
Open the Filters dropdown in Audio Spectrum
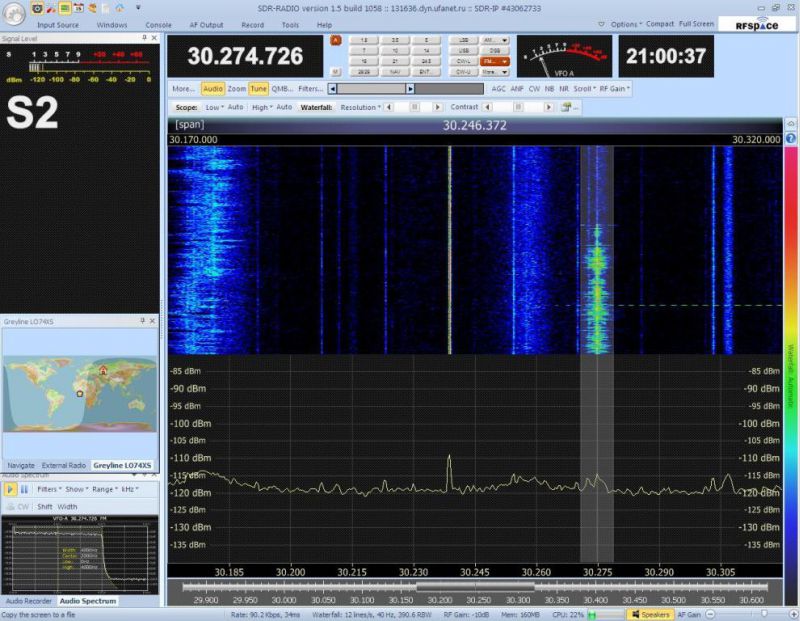49,490
